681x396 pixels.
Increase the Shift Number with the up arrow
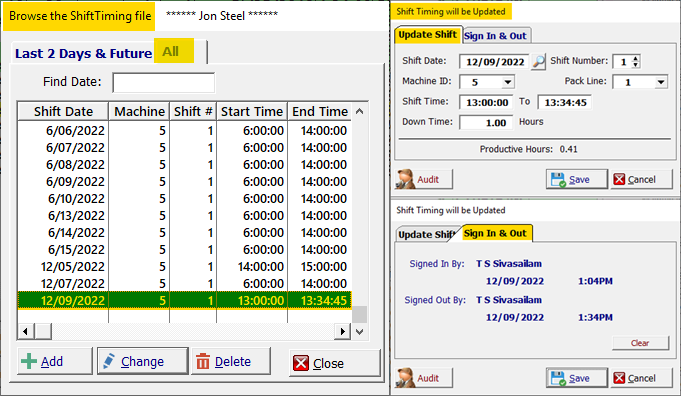coord(636,58)
